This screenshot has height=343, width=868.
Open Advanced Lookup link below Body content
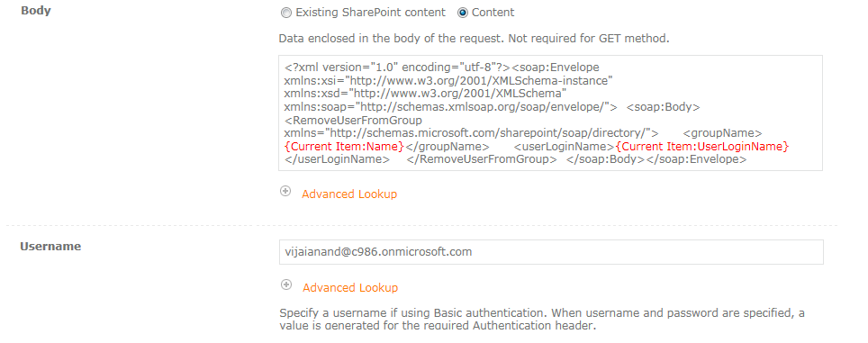coord(349,194)
